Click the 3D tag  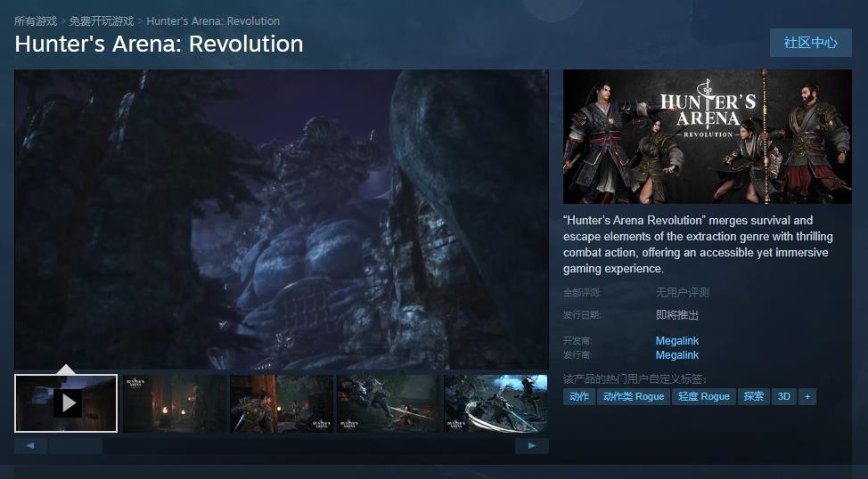click(783, 396)
